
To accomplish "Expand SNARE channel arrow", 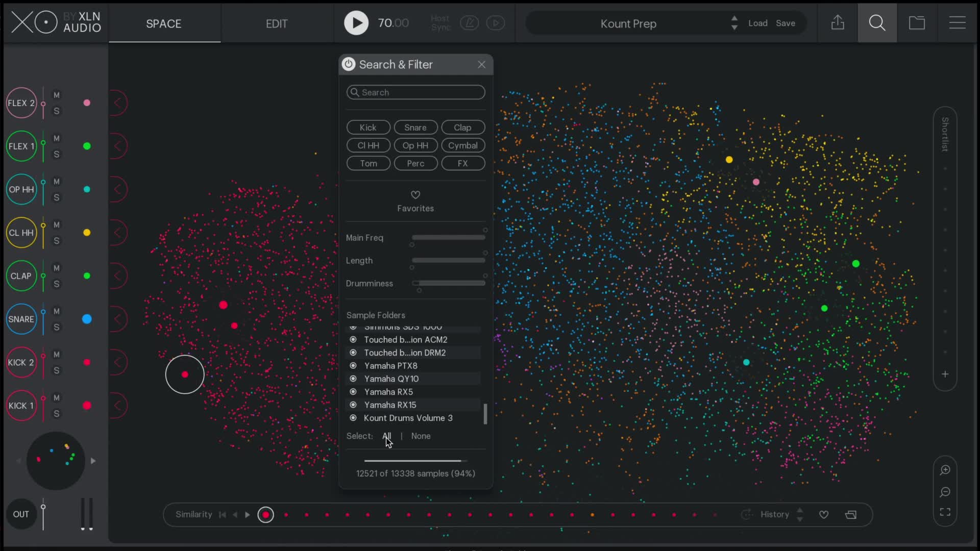I will tap(118, 319).
